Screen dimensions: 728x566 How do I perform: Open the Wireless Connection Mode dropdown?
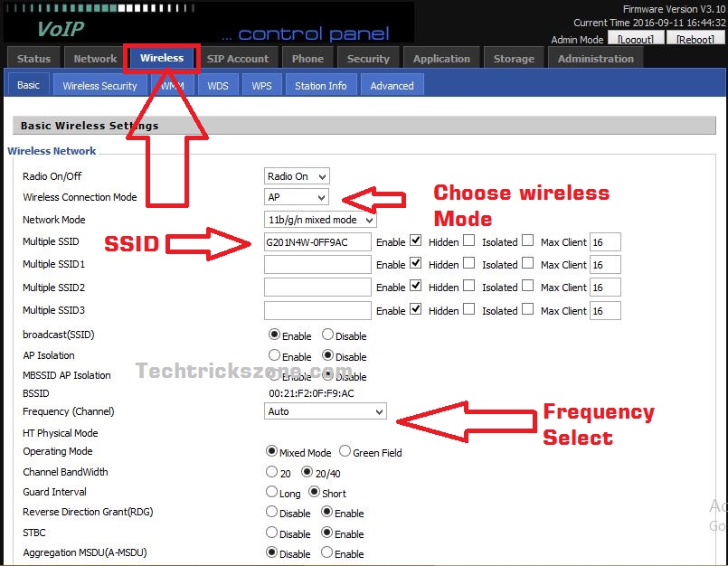(x=297, y=197)
